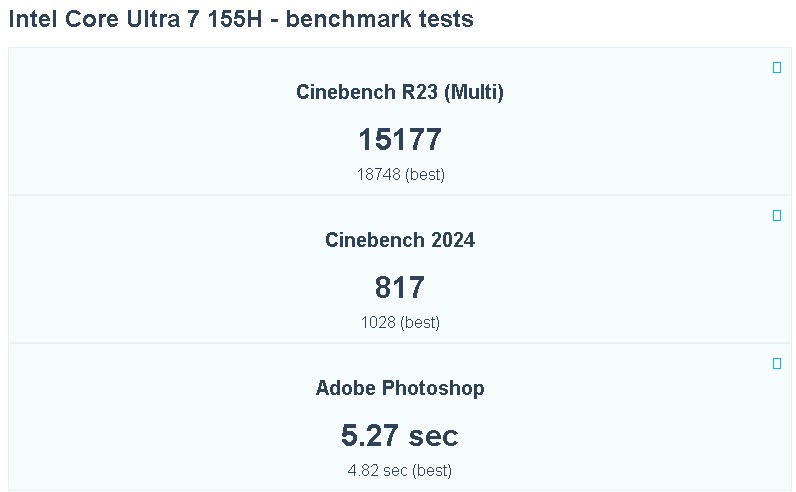
Task: Select the Cinebench R23 (Multi) title
Action: [x=400, y=93]
